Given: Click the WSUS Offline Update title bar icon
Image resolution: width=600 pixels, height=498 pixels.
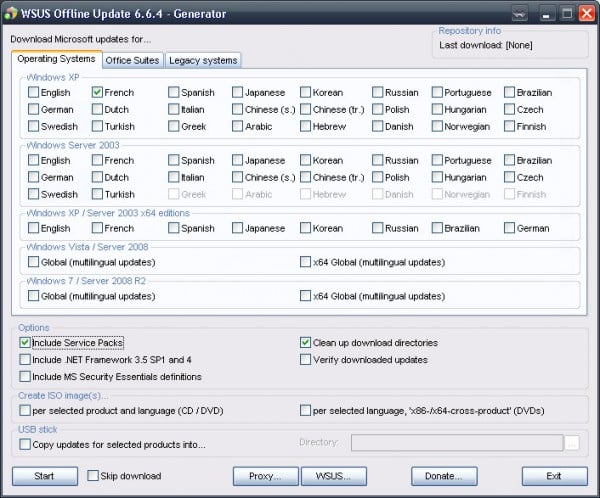Looking at the screenshot, I should 11,13.
